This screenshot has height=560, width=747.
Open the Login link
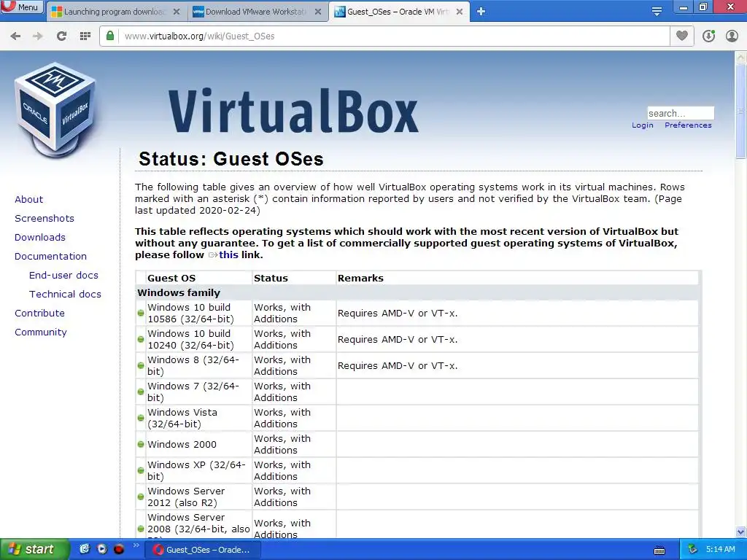point(642,125)
